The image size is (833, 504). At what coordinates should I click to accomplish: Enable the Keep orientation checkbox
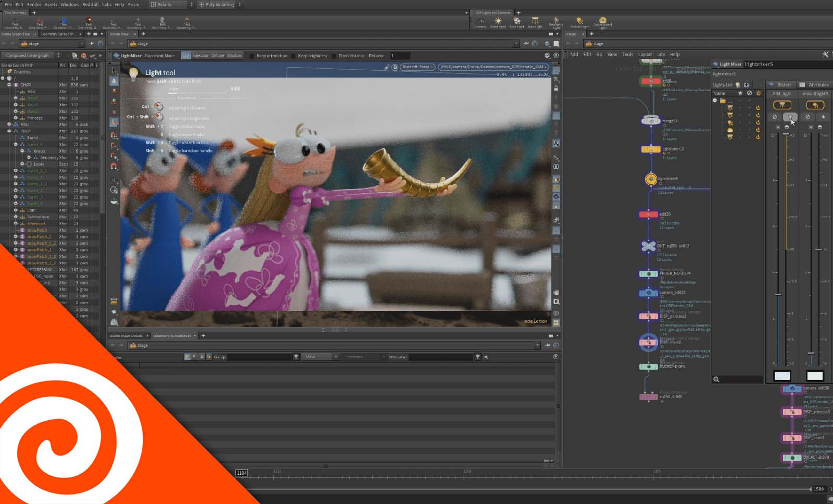pyautogui.click(x=252, y=56)
